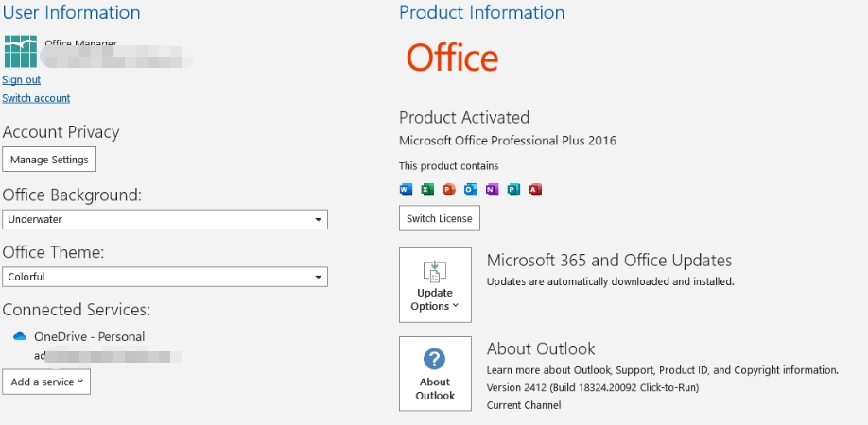Viewport: 868px width, 425px height.
Task: Click the Account Privacy heading
Action: [61, 132]
